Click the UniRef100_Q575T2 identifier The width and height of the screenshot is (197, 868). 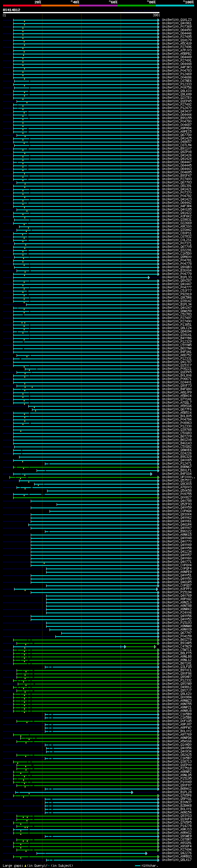177,481
